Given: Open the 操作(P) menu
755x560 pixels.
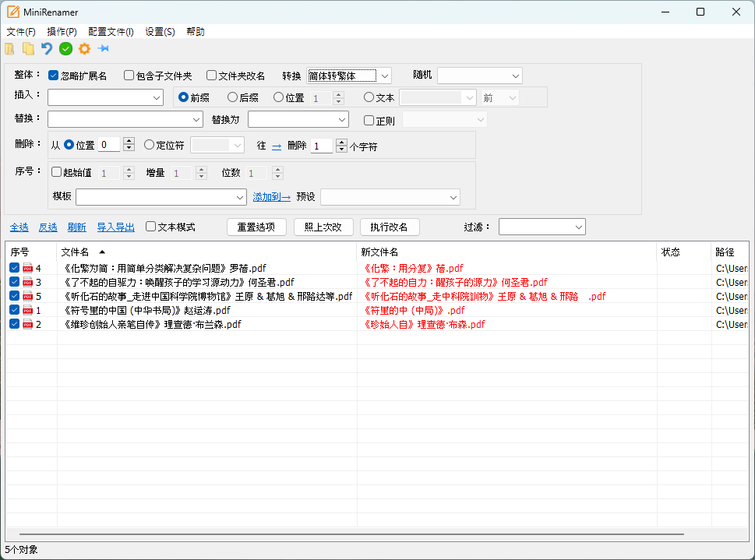Looking at the screenshot, I should (x=62, y=32).
